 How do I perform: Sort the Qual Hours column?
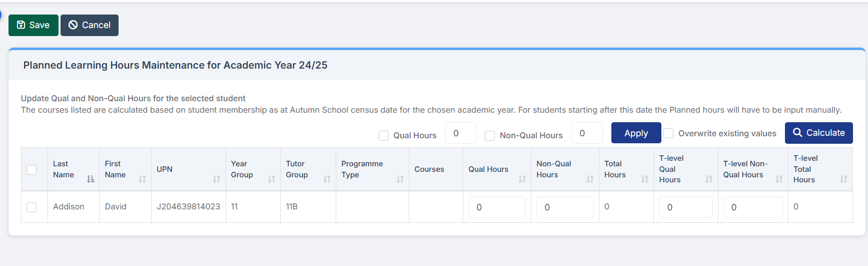click(522, 179)
